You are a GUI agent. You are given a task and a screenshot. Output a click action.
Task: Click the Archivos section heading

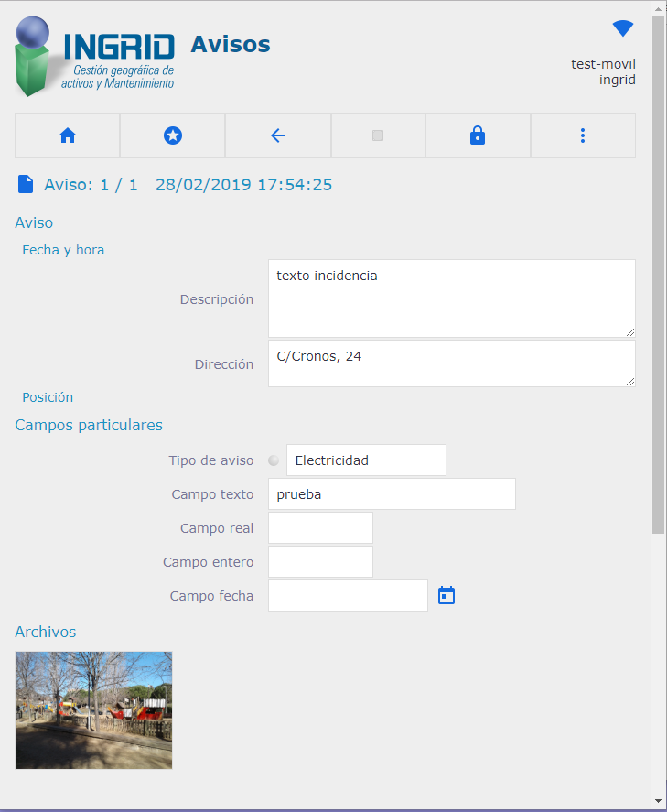(x=46, y=632)
